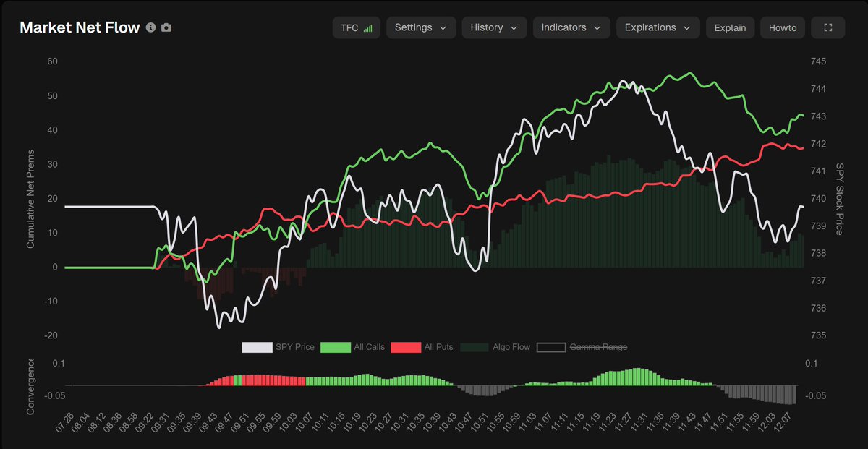
Task: Expand the Expirations dropdown menu
Action: pyautogui.click(x=658, y=27)
